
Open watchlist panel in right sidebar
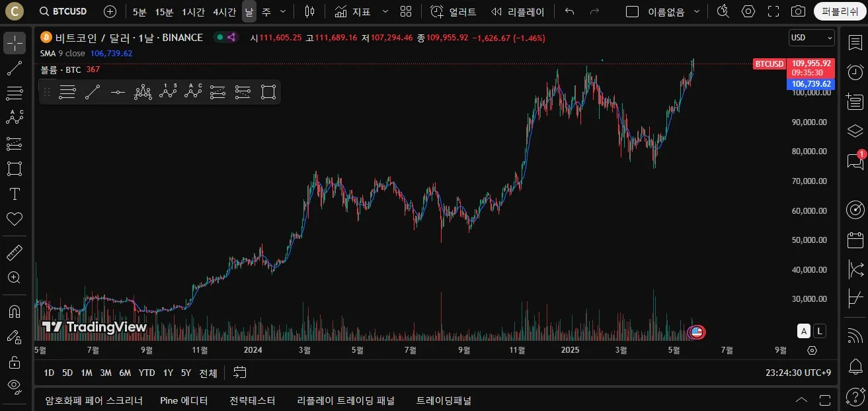(x=855, y=42)
